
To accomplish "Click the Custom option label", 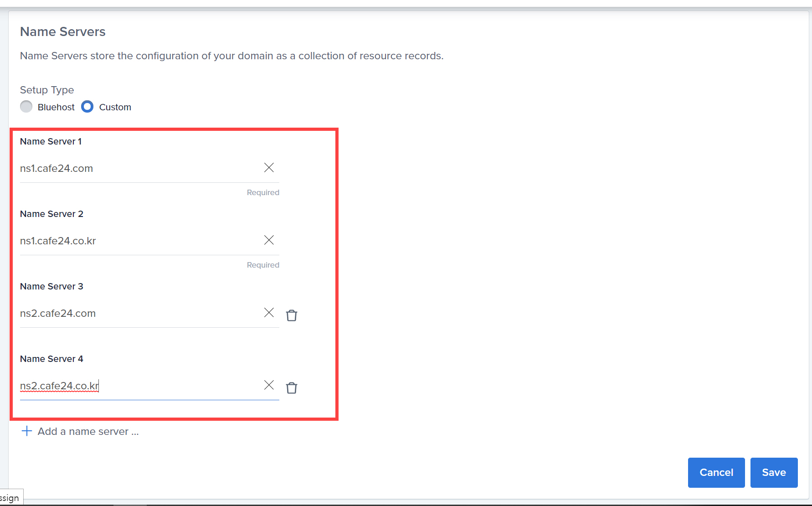I will [115, 107].
